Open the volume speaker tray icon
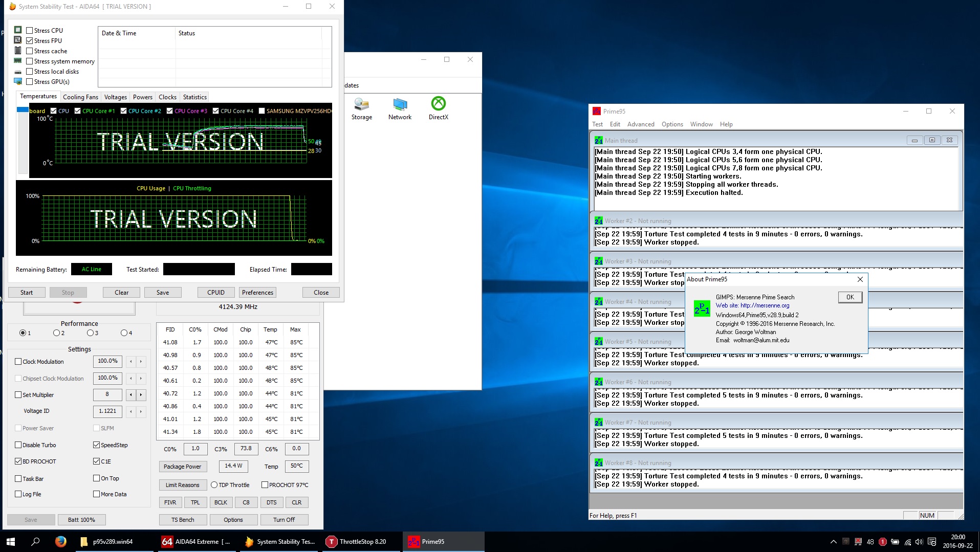The width and height of the screenshot is (980, 552). coord(919,542)
